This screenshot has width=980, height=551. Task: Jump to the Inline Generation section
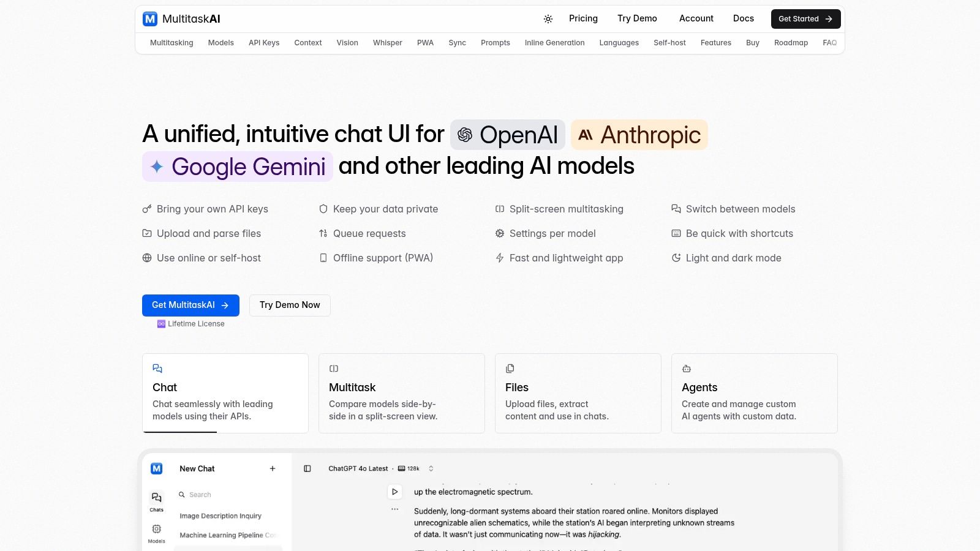pyautogui.click(x=555, y=43)
